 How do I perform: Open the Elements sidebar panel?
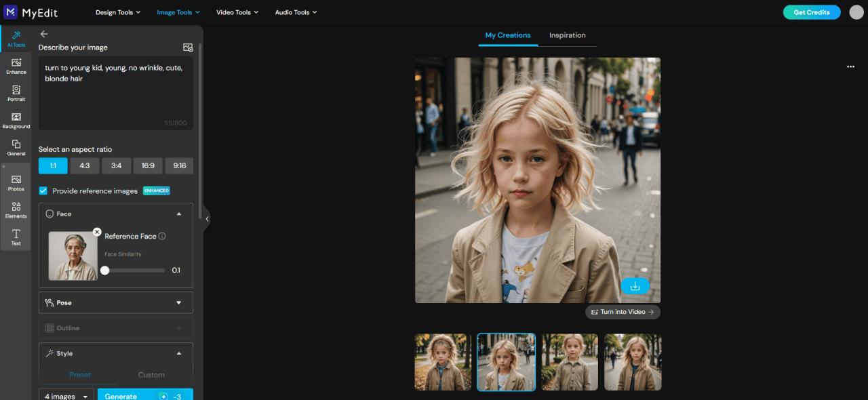[16, 210]
